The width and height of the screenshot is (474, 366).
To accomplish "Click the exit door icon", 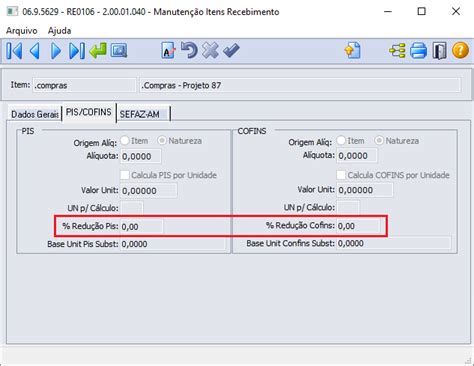I will tap(439, 51).
